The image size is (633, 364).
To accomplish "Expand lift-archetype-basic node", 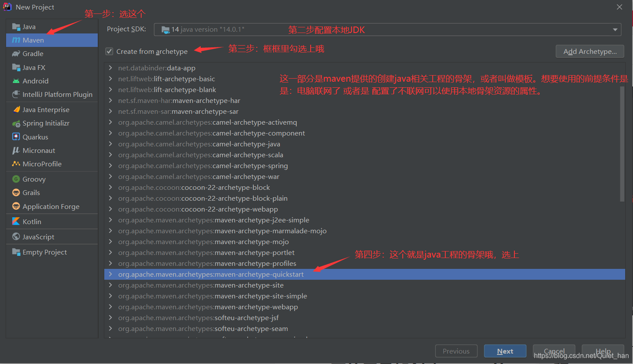I will [x=110, y=79].
